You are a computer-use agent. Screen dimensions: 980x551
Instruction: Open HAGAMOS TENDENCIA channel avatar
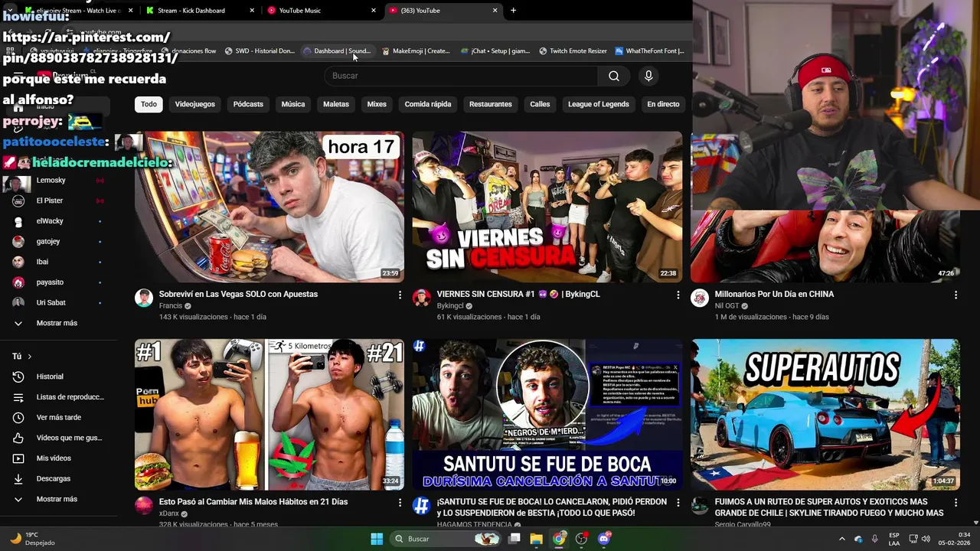pos(422,506)
